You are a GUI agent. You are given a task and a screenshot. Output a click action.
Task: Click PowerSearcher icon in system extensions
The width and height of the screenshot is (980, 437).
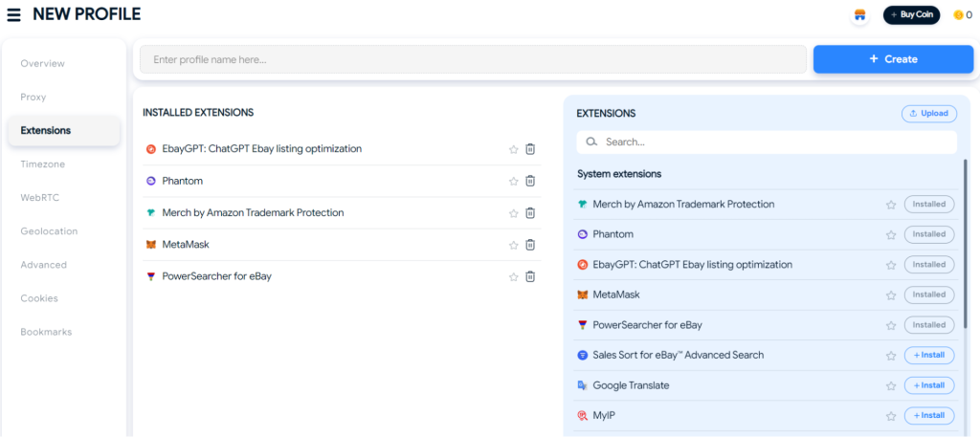pyautogui.click(x=583, y=325)
